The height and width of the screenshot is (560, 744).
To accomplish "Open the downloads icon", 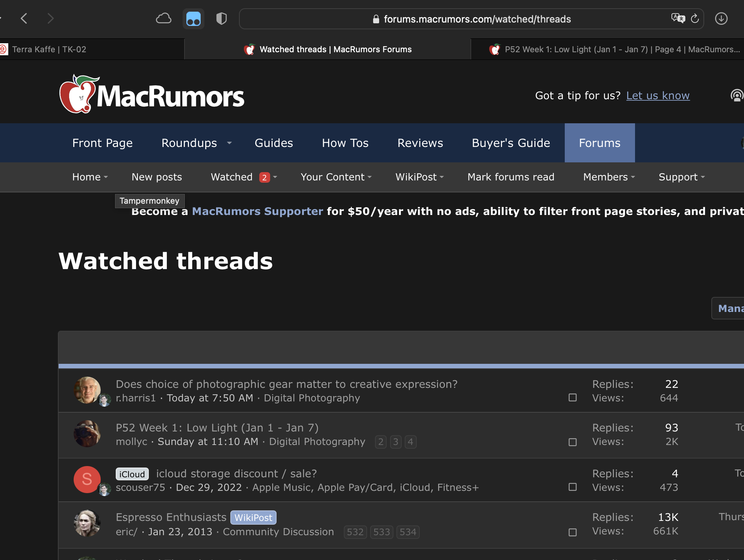I will click(x=721, y=18).
